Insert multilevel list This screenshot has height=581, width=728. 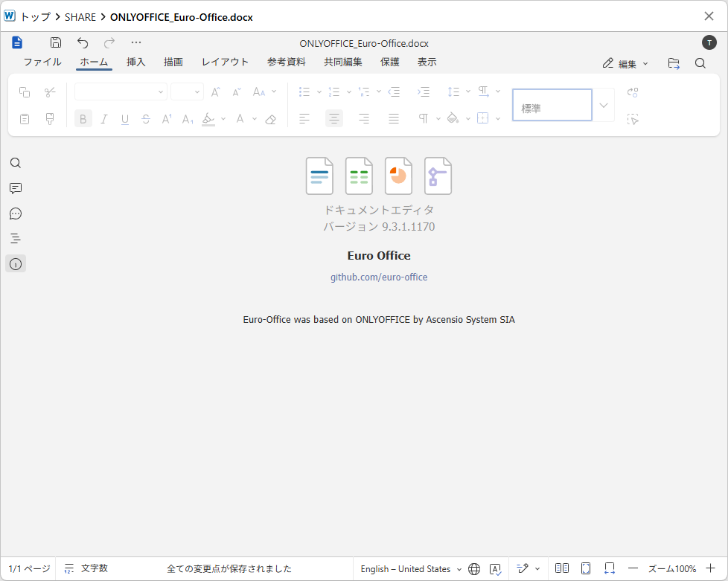(364, 92)
